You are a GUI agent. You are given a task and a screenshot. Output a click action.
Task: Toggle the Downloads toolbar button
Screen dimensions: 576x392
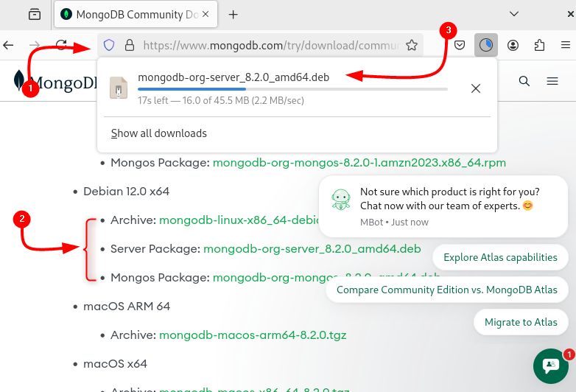[x=486, y=45]
